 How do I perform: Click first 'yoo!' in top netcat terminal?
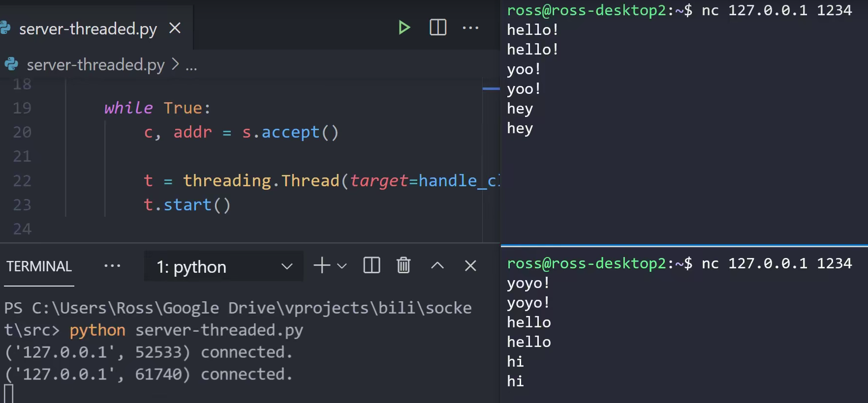tap(524, 69)
